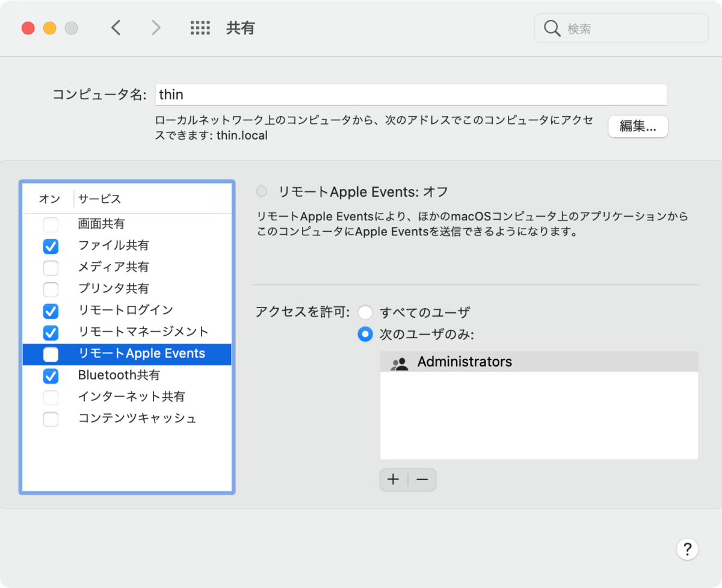Click the red close window button
This screenshot has height=588, width=722.
click(28, 28)
